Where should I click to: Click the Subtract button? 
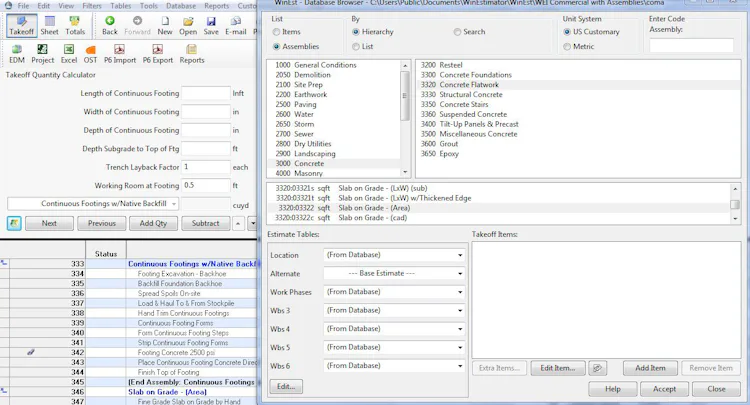pos(206,223)
